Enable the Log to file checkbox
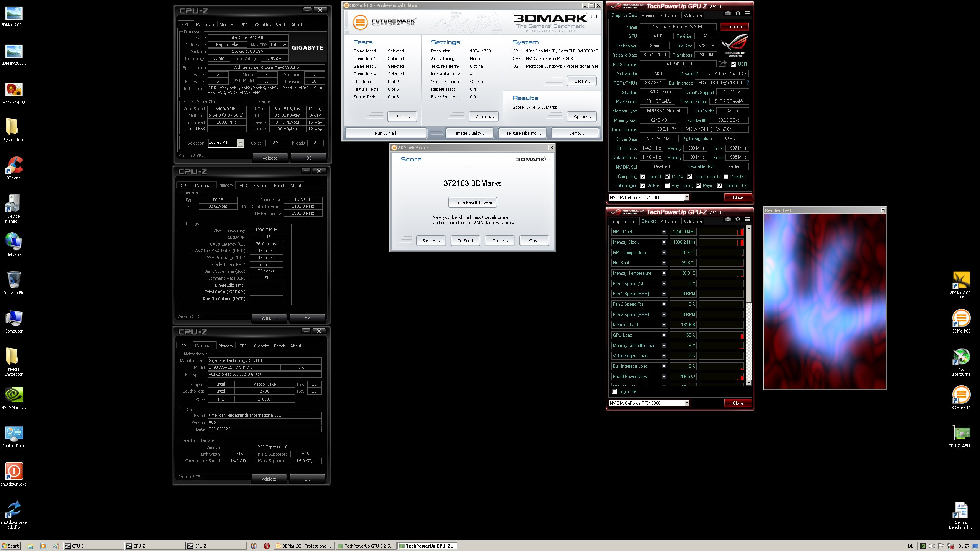 (614, 391)
